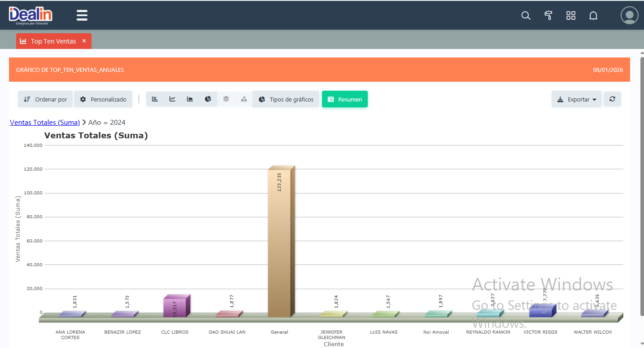The image size is (644, 348).
Task: Click the tall General bar in chart
Action: 279,242
